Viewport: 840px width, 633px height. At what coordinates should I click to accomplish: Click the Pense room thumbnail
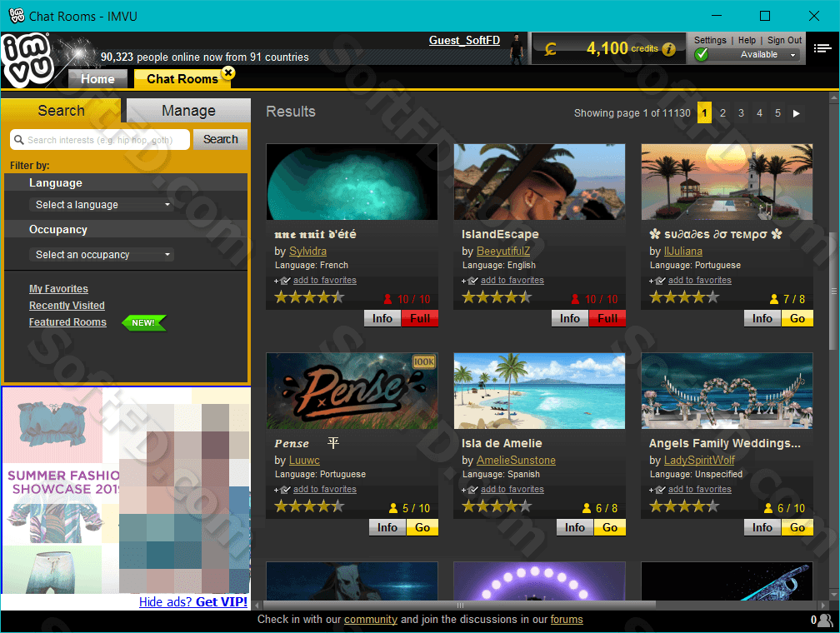pos(352,391)
